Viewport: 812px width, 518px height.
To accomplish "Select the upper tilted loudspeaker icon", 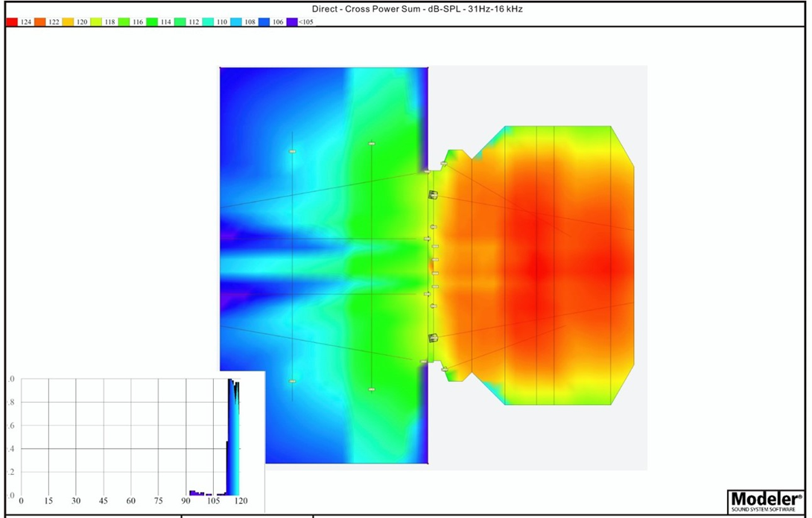I will pyautogui.click(x=433, y=195).
